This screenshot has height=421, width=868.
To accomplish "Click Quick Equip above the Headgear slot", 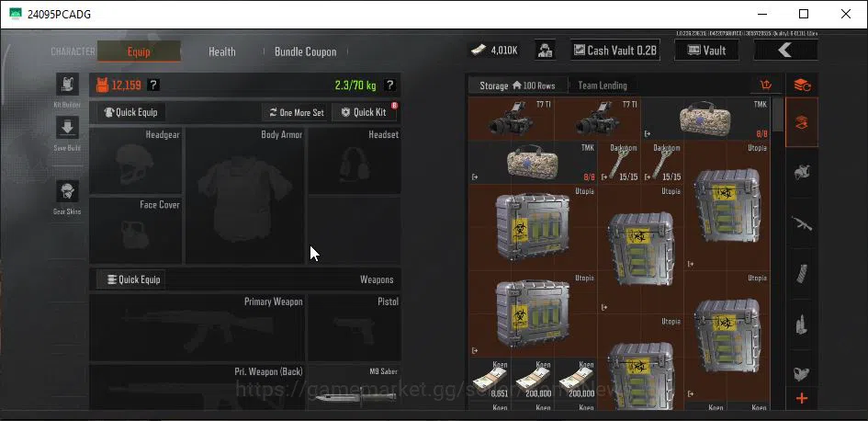I will (x=131, y=112).
